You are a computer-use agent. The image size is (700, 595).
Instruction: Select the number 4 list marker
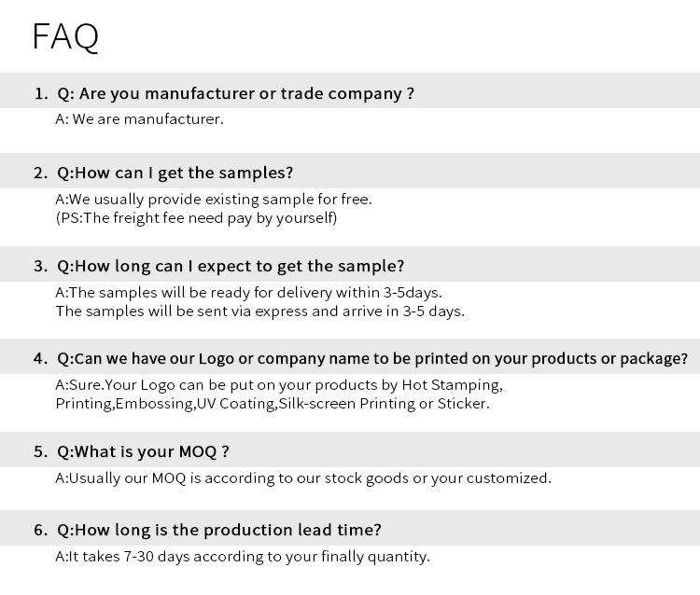pos(40,358)
